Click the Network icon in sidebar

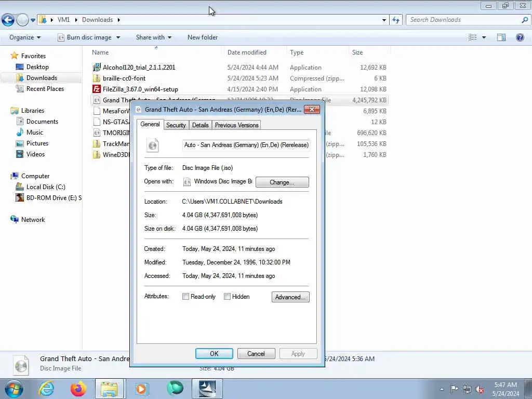14,219
